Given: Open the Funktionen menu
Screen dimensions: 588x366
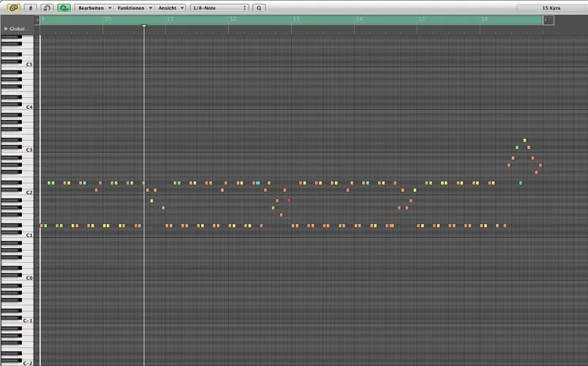Looking at the screenshot, I should (134, 8).
